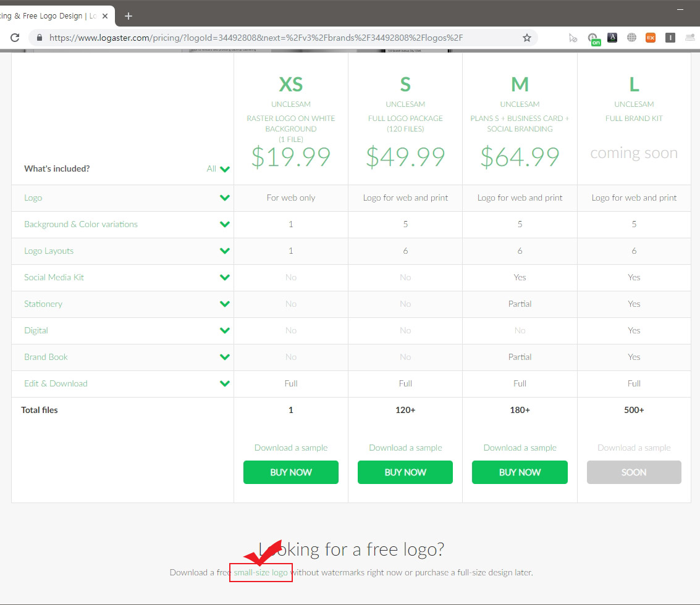This screenshot has height=605, width=700.
Task: Download a sample for the M plan
Action: [520, 448]
